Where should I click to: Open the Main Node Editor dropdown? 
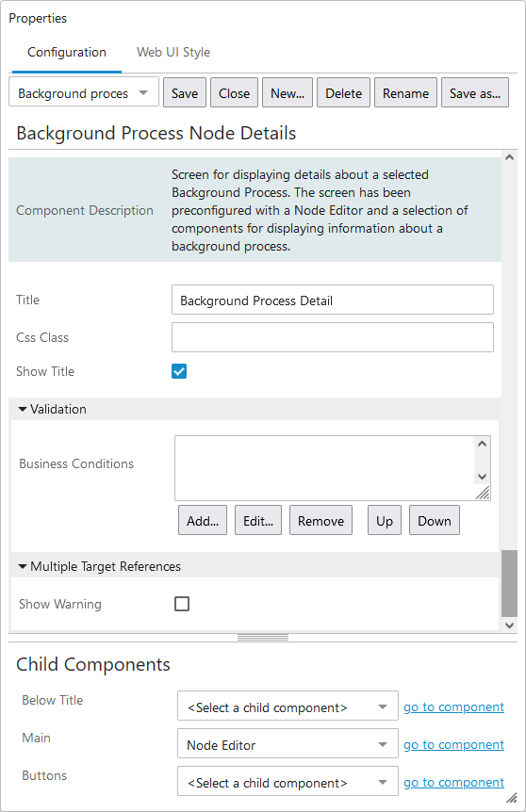(288, 743)
